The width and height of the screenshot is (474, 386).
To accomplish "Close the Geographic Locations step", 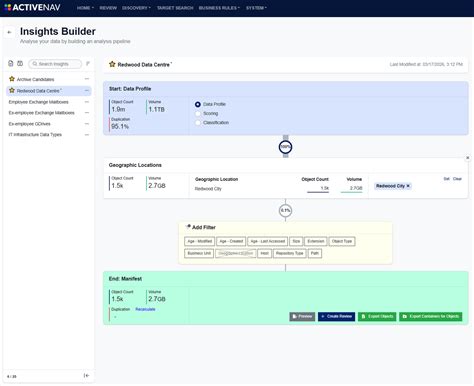I will 467,158.
